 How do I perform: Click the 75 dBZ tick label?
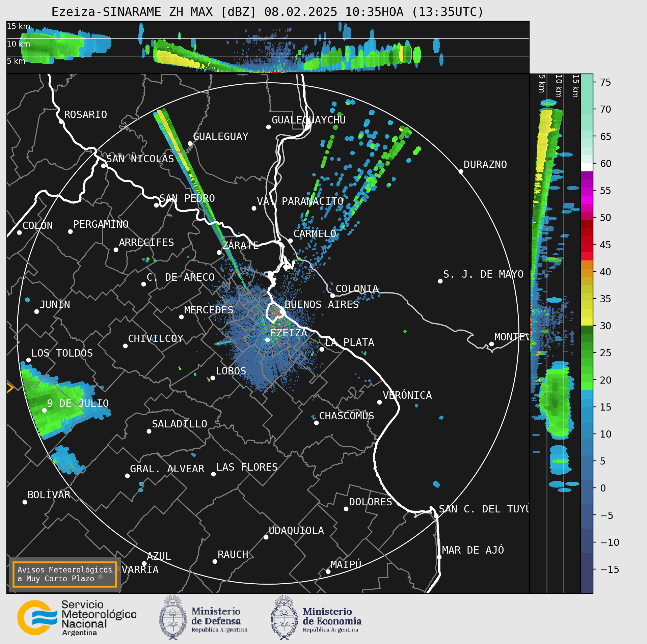[x=605, y=82]
